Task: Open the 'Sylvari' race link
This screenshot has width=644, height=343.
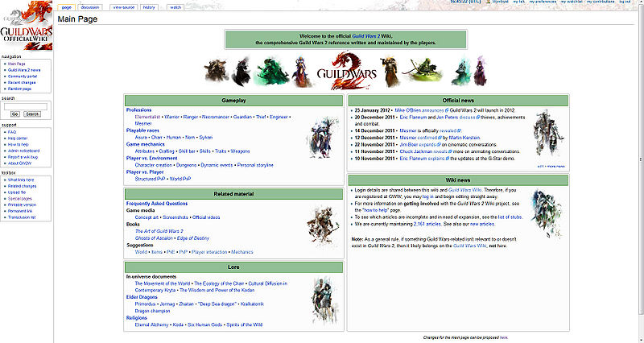Action: pyautogui.click(x=206, y=138)
